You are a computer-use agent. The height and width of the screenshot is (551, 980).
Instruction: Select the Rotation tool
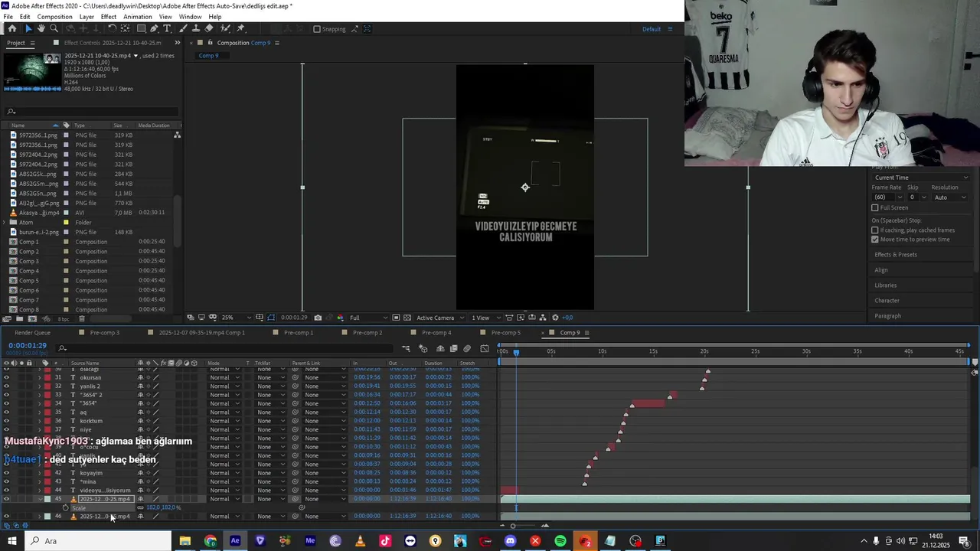click(112, 28)
